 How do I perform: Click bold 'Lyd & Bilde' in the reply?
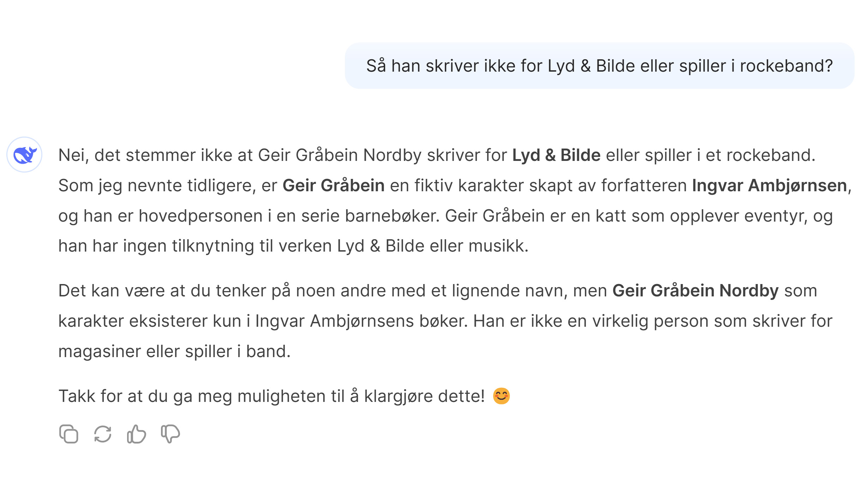[556, 155]
